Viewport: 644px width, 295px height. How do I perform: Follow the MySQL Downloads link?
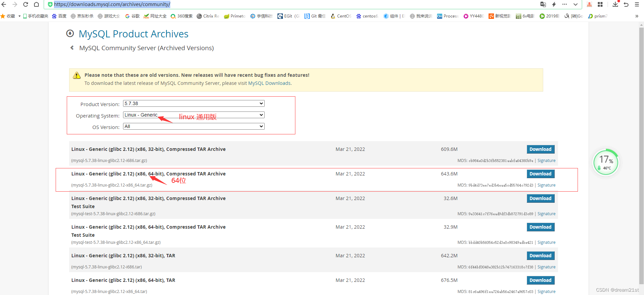(269, 83)
